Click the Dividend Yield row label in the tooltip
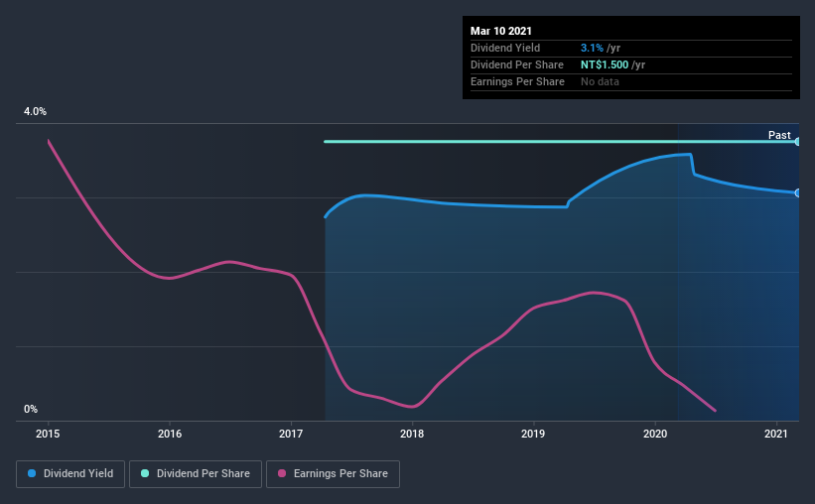 [505, 48]
